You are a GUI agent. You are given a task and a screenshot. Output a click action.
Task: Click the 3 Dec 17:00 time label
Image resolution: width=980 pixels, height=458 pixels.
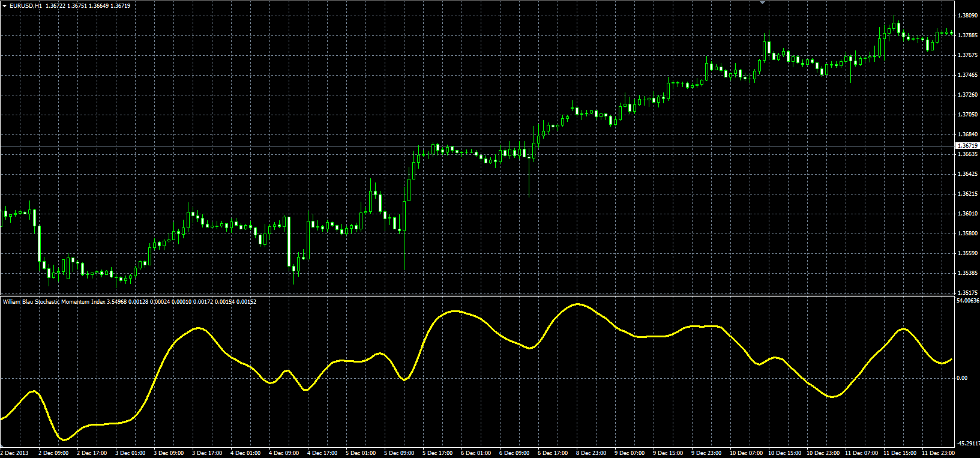pos(207,453)
